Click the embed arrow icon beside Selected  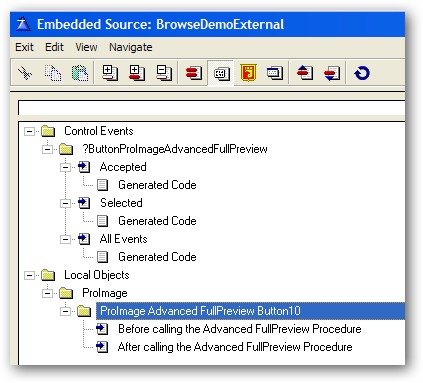click(x=84, y=203)
